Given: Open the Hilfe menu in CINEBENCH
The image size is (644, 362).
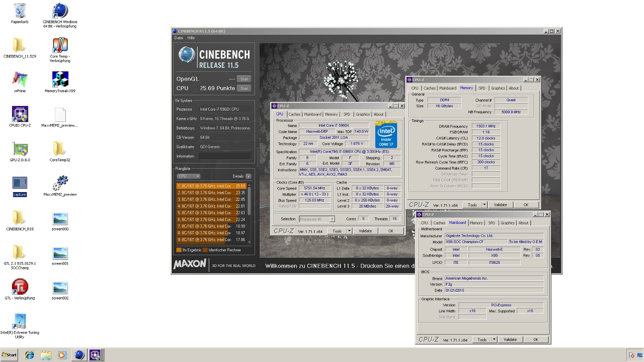Looking at the screenshot, I should click(191, 38).
